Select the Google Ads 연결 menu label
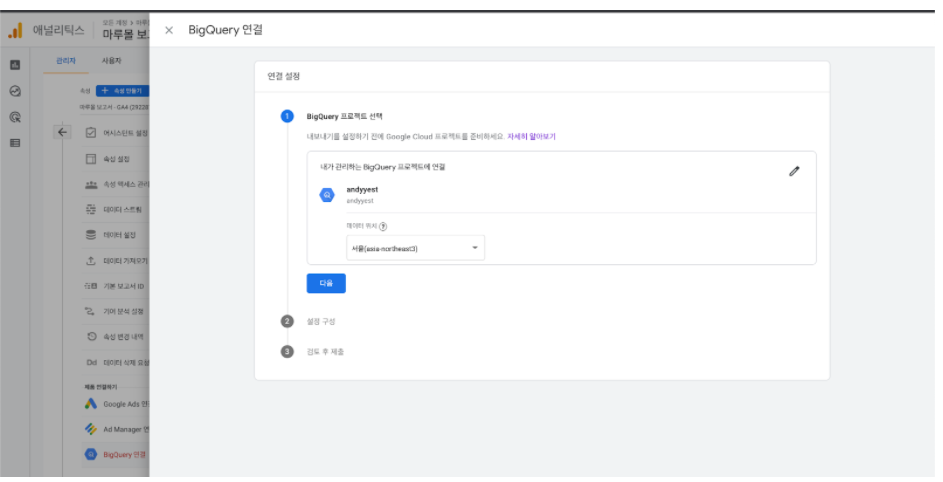The height and width of the screenshot is (482, 943). 126,404
